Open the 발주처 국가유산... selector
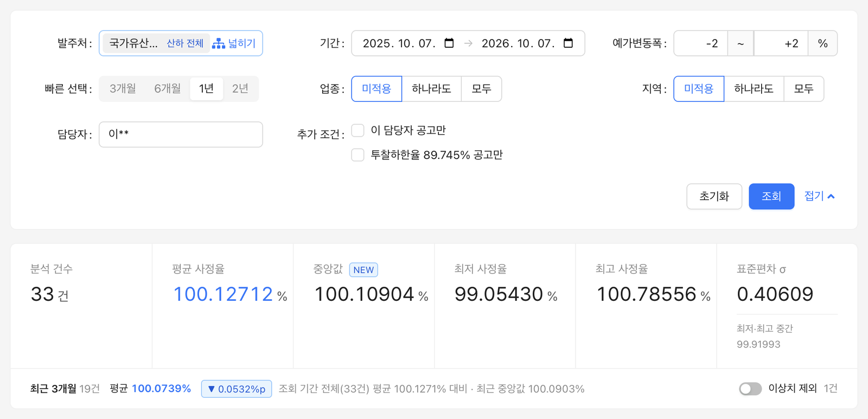 pyautogui.click(x=133, y=43)
